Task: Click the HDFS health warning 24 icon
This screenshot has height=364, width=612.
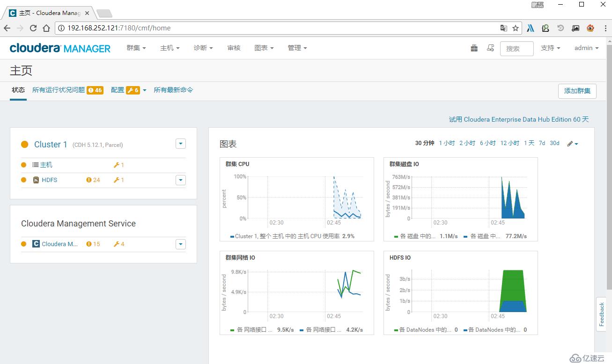Action: coord(89,180)
